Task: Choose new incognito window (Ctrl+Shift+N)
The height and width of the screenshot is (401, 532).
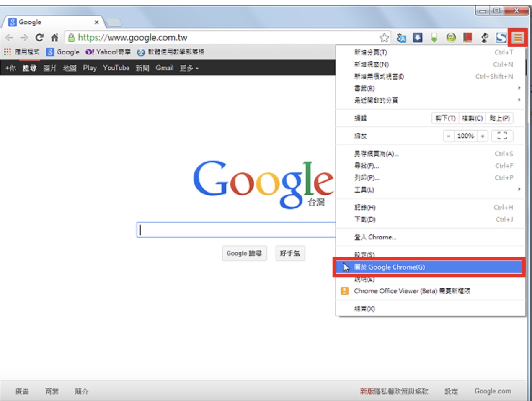Action: tap(431, 76)
